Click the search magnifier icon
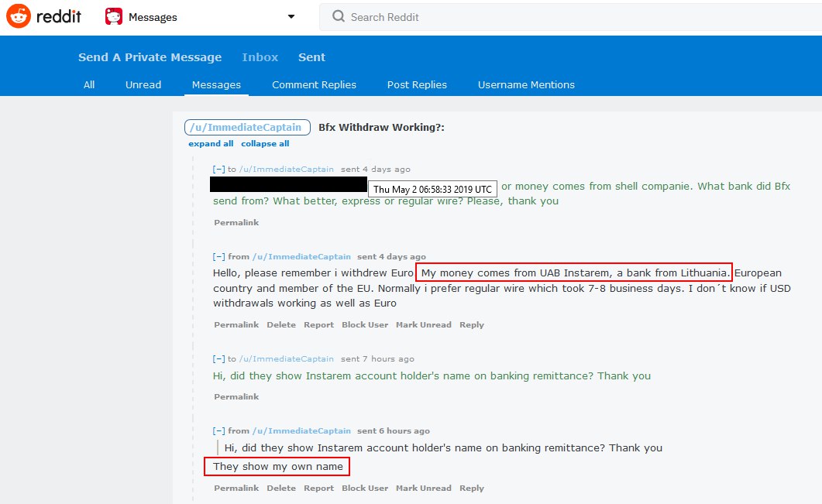 tap(339, 16)
